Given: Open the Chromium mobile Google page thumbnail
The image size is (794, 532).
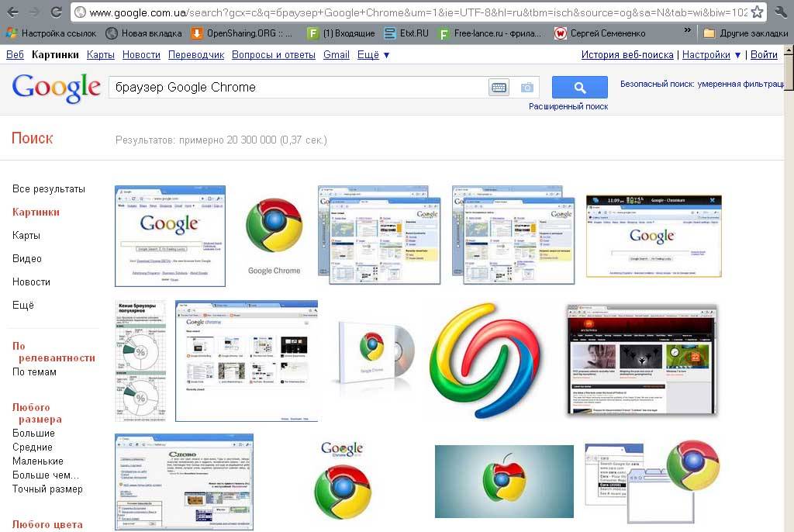Looking at the screenshot, I should pos(654,236).
